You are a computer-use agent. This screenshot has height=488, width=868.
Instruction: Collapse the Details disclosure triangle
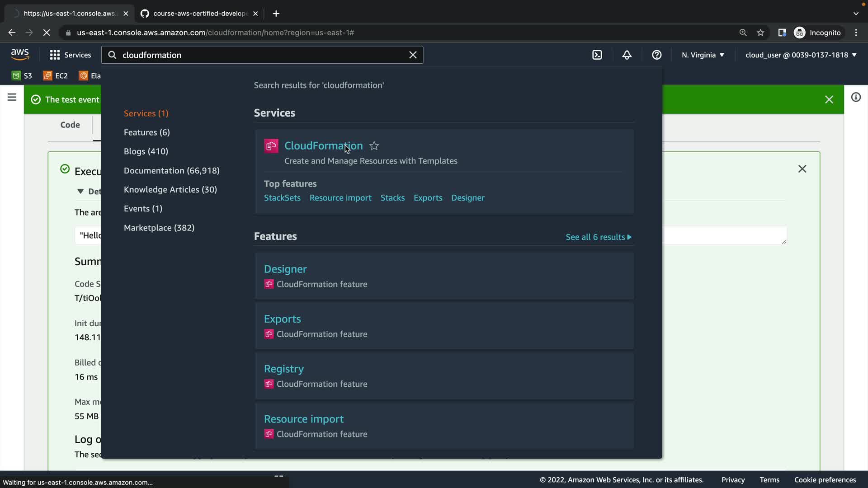click(80, 191)
